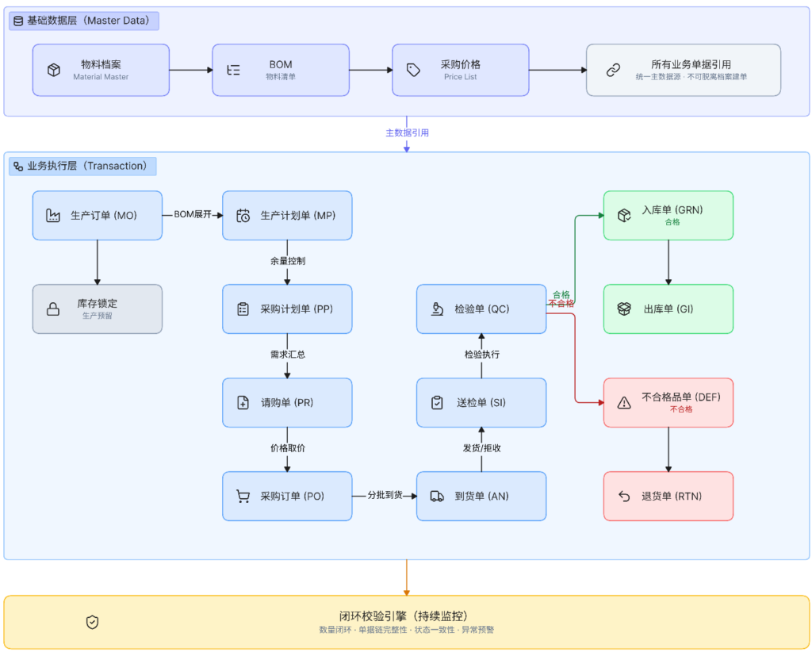Select the 闭环校验引擎（持续监控）banner

[407, 623]
